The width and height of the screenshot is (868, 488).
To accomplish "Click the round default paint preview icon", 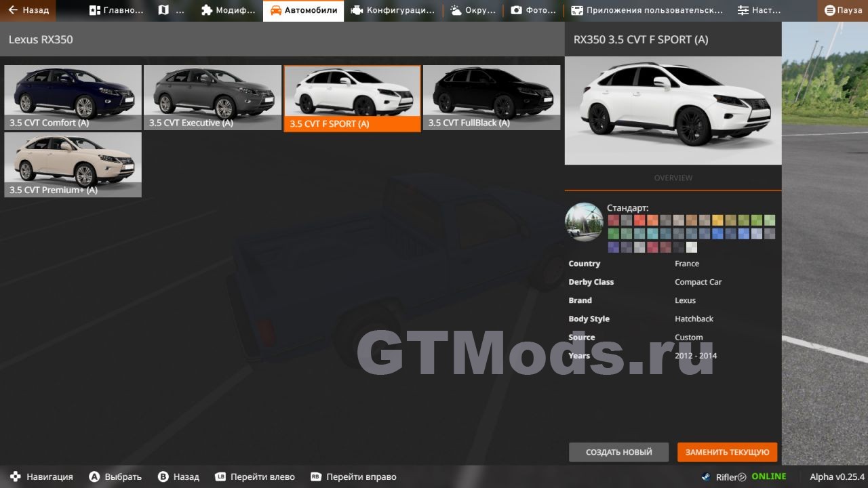I will point(585,222).
